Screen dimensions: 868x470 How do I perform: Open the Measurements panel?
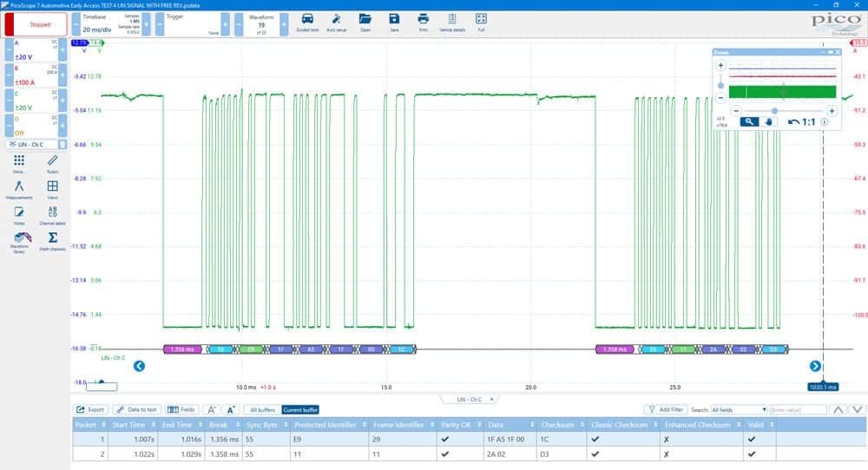(x=19, y=190)
